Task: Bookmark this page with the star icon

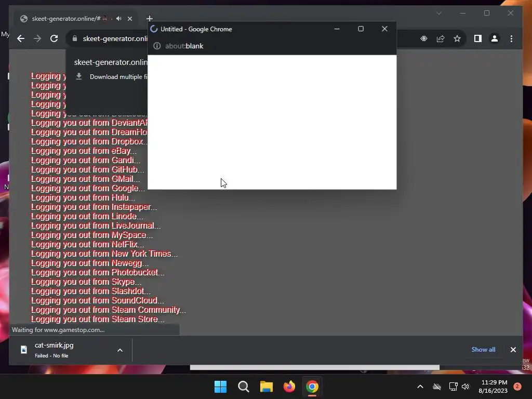Action: (x=457, y=38)
